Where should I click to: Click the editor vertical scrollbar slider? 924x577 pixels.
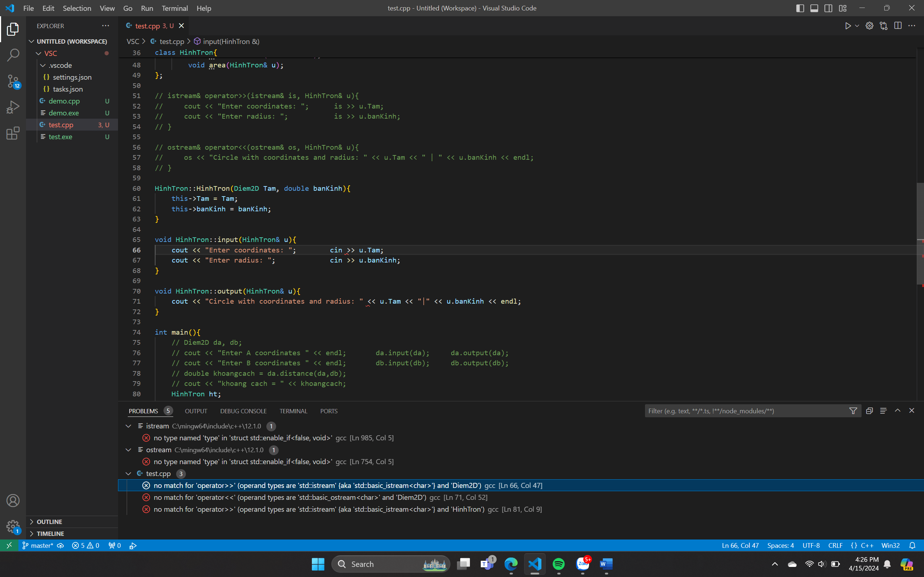click(920, 234)
